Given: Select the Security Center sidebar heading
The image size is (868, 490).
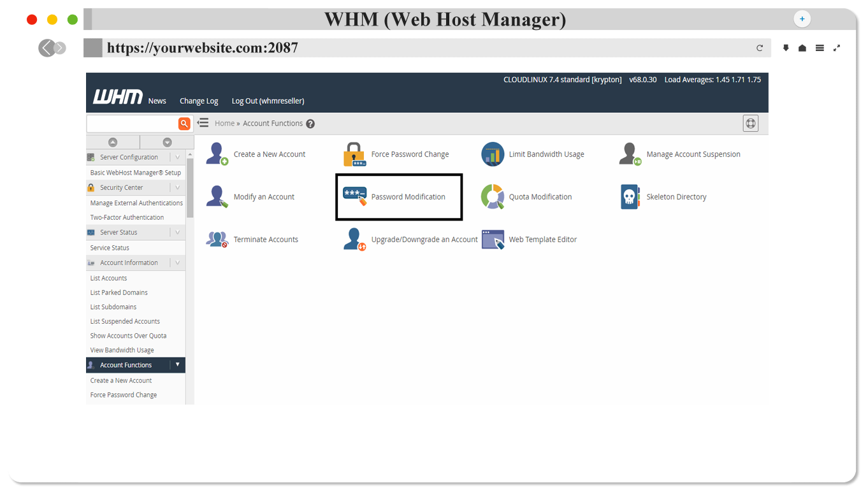Looking at the screenshot, I should pyautogui.click(x=122, y=187).
